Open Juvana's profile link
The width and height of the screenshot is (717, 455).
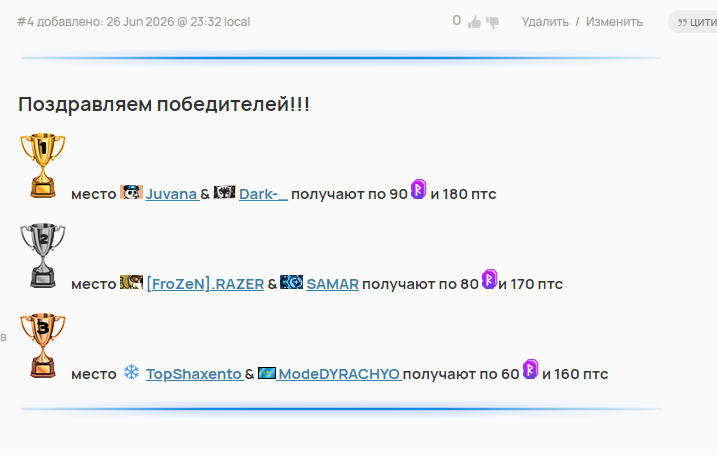(x=172, y=194)
